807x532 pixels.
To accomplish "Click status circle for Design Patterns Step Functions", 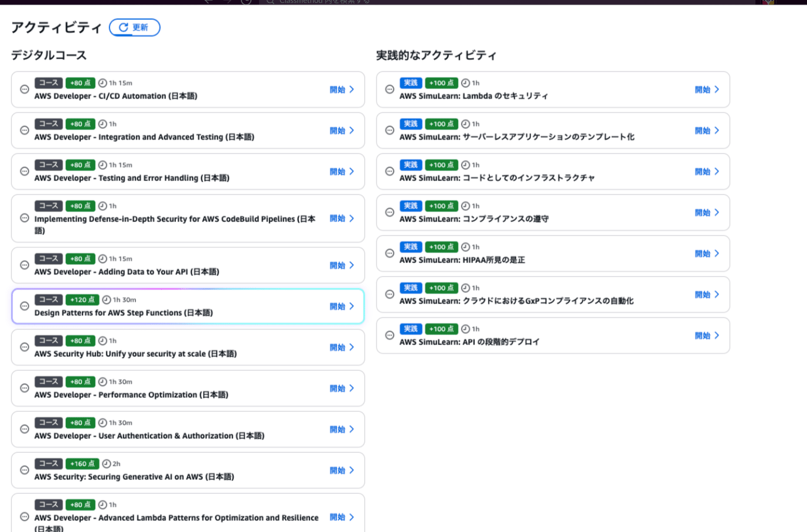I will [25, 306].
